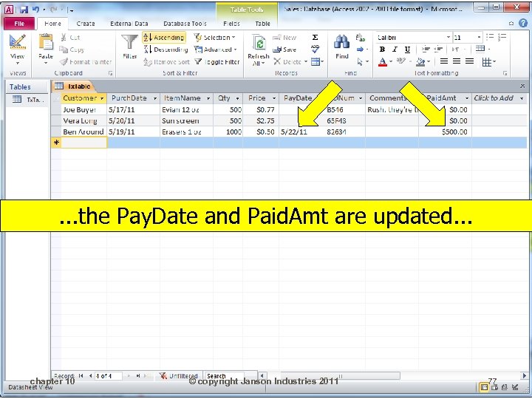Click the Delete record button

coord(290,62)
